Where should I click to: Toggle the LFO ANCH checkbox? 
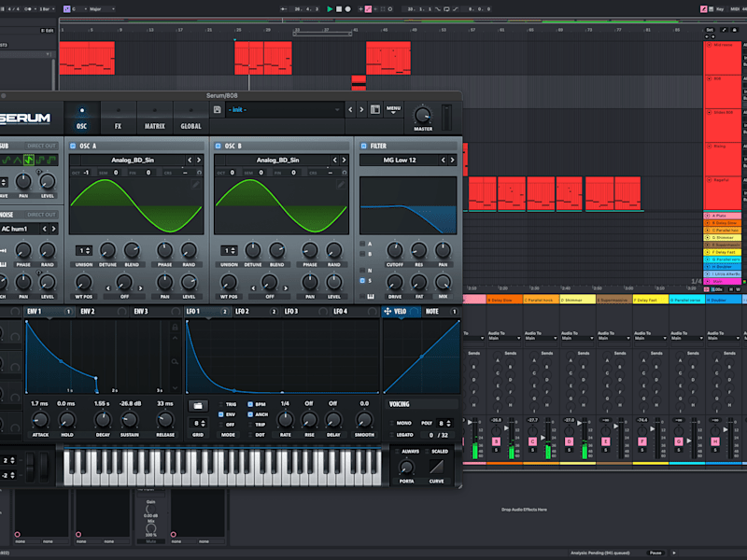click(x=250, y=414)
